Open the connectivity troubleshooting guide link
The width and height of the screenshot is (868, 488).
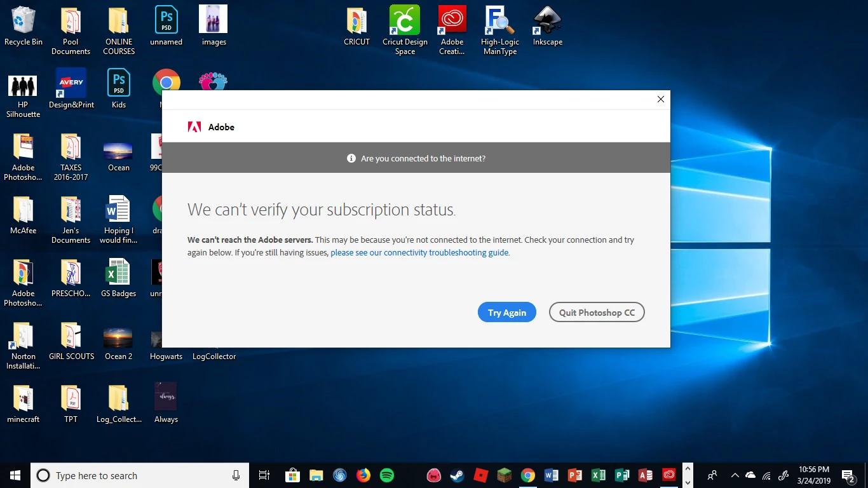pyautogui.click(x=419, y=252)
